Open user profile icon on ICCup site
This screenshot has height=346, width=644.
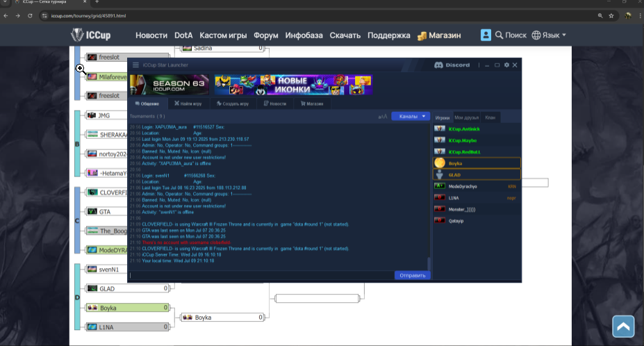point(486,35)
